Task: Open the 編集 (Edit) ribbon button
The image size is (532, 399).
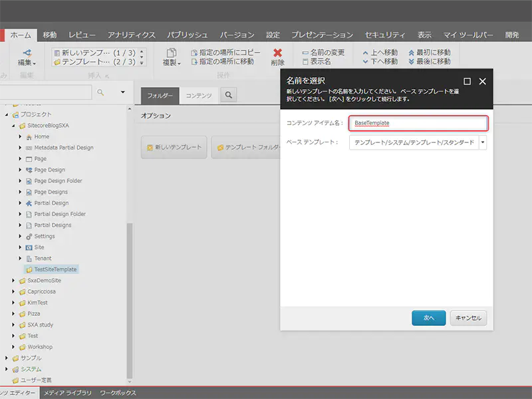Action: click(x=27, y=57)
